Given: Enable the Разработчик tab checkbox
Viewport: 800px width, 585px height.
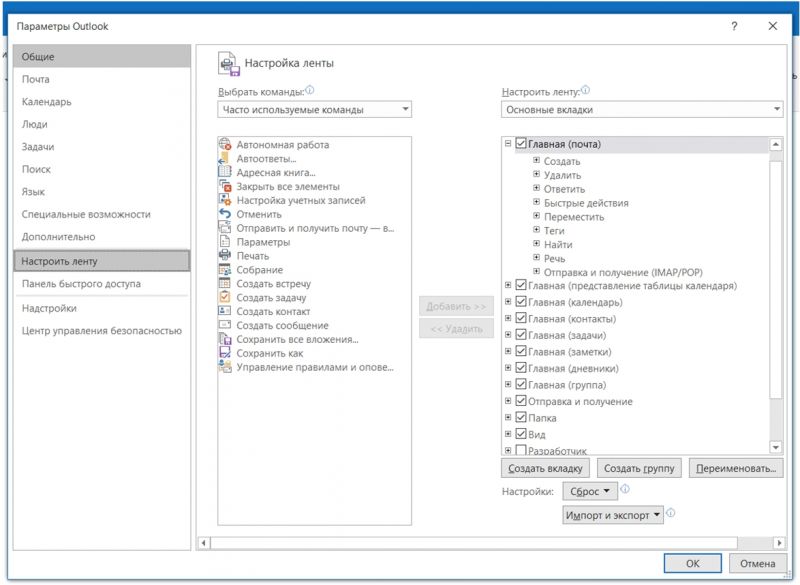Looking at the screenshot, I should coord(521,450).
